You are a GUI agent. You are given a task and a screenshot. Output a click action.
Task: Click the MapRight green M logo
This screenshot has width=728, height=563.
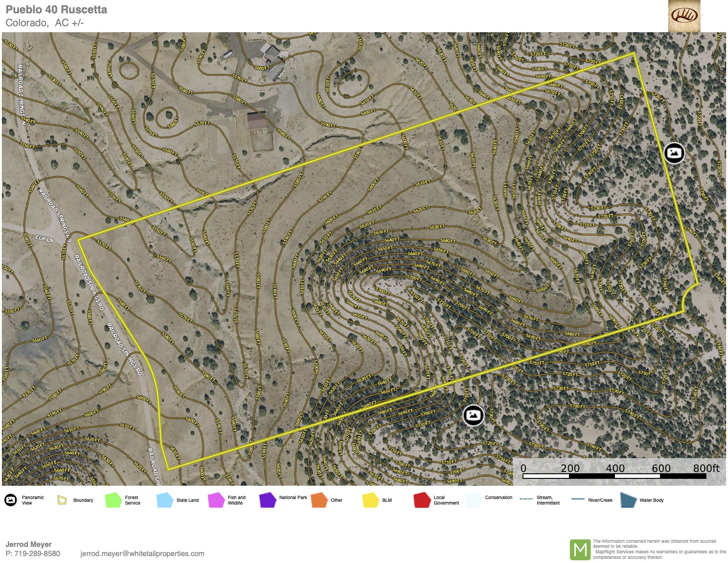[x=580, y=549]
